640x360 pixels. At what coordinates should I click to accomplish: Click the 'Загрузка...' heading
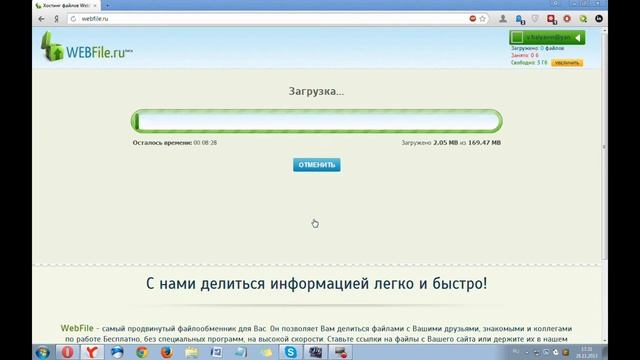316,91
